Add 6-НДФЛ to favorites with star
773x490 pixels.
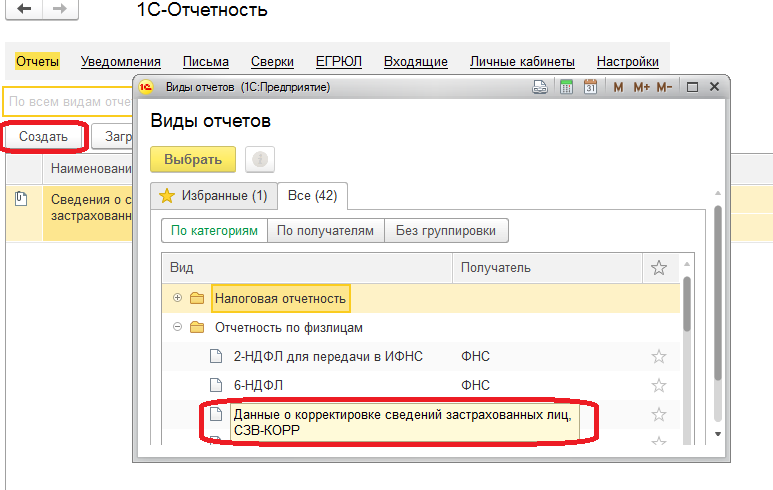pos(659,385)
